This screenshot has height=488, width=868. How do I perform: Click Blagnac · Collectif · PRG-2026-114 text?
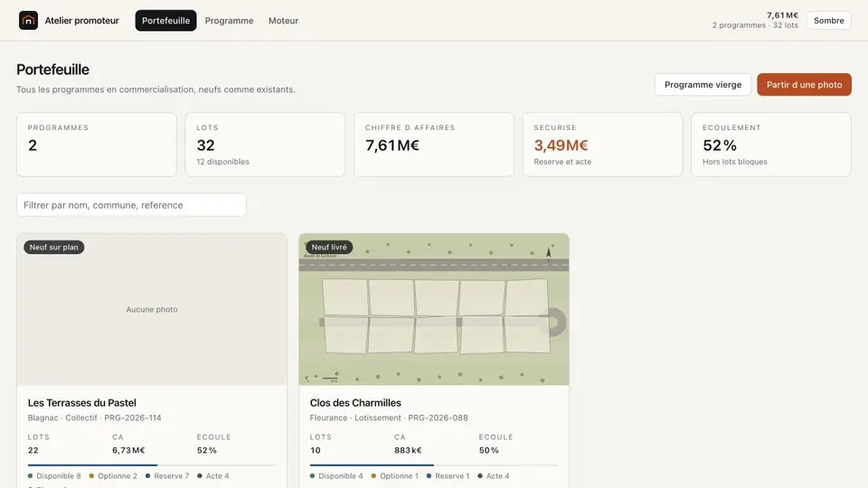coord(95,418)
